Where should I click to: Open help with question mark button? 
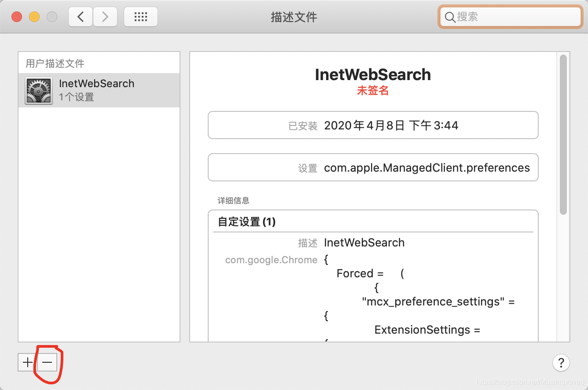pyautogui.click(x=561, y=363)
